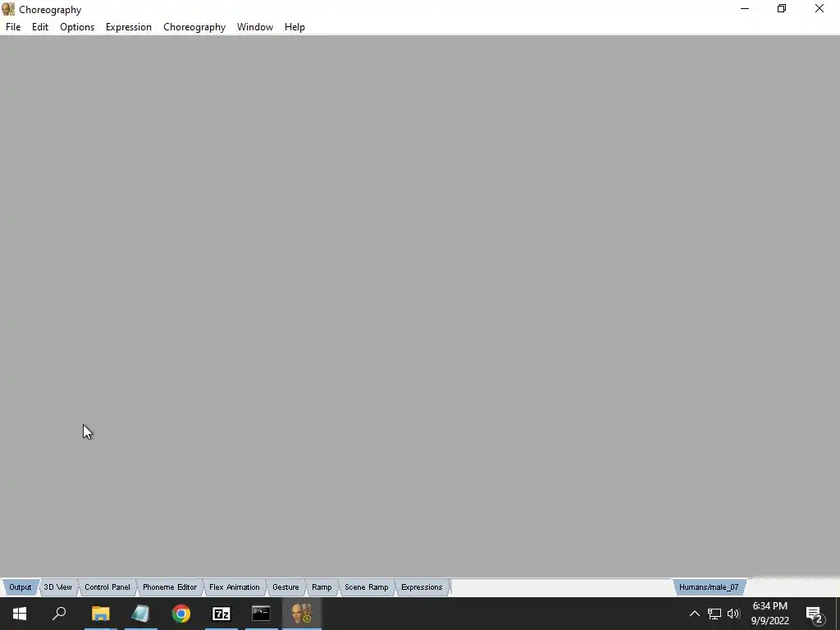This screenshot has height=630, width=840.
Task: Open the notepad-style app on taskbar
Action: pos(140,614)
